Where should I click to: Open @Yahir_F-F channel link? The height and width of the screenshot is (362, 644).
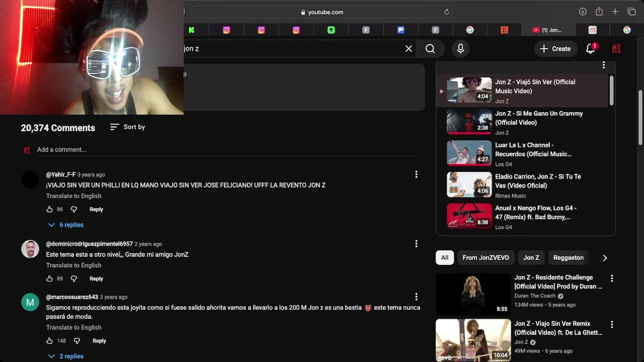[x=61, y=174]
